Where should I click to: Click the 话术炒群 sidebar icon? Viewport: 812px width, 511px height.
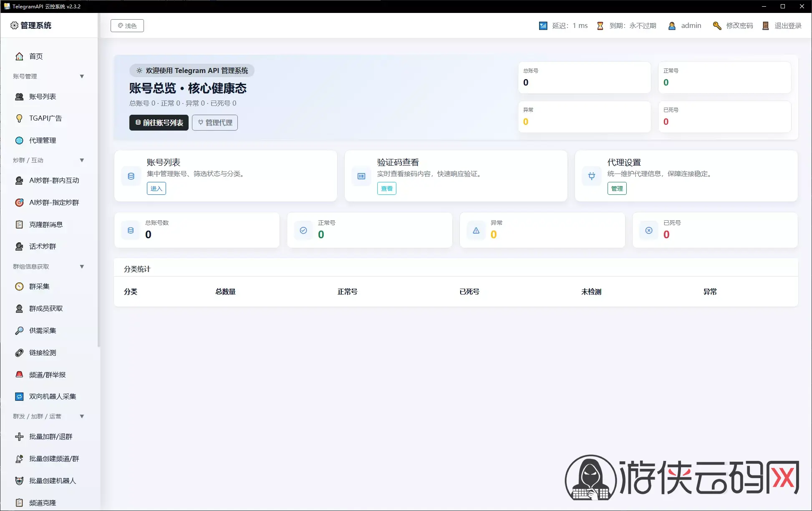[x=19, y=247]
